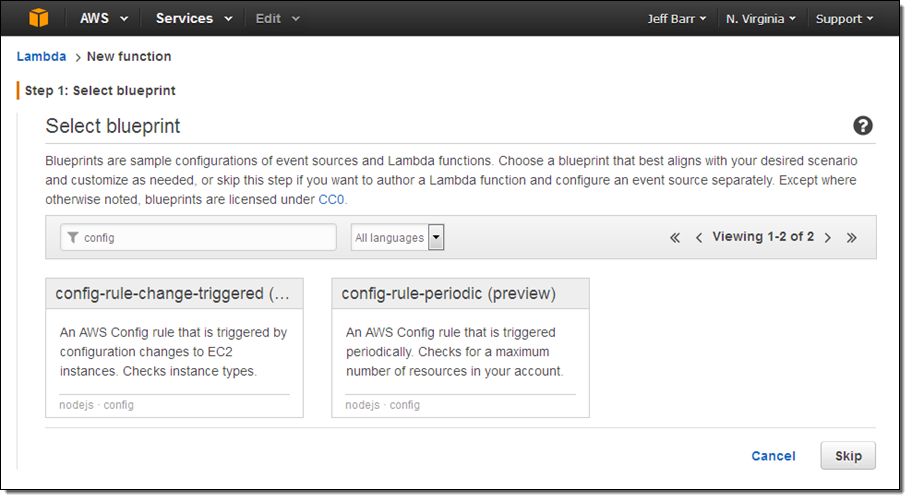Expand the Services menu
This screenshot has height=500, width=910.
tap(194, 18)
